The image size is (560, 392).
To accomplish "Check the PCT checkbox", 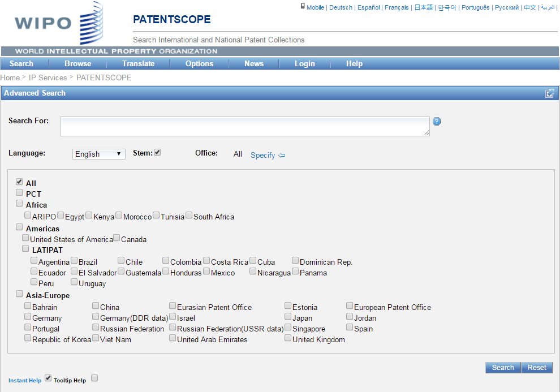I will tap(19, 192).
